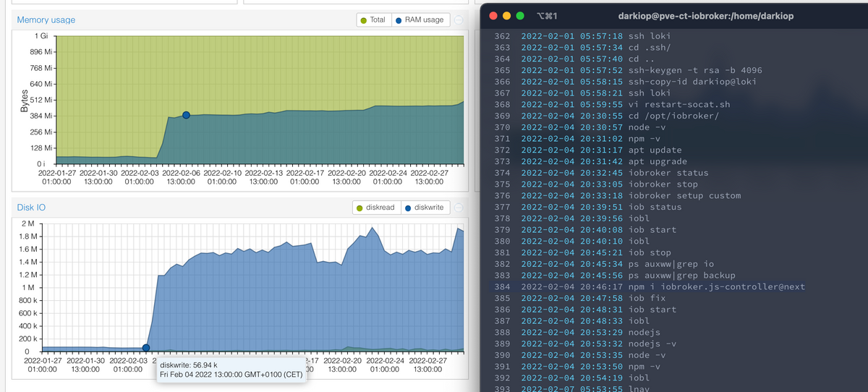The height and width of the screenshot is (392, 868).
Task: Click history line 392 iobl
Action: (x=571, y=378)
